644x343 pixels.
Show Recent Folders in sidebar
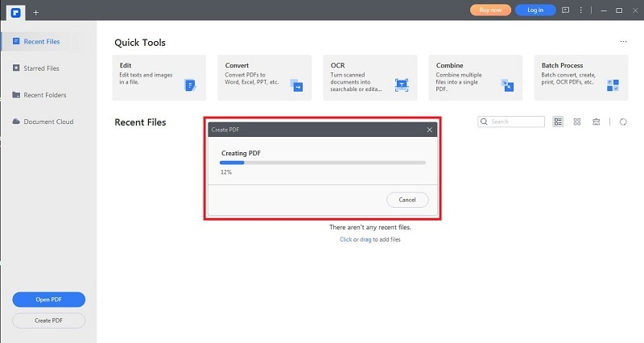tap(45, 95)
